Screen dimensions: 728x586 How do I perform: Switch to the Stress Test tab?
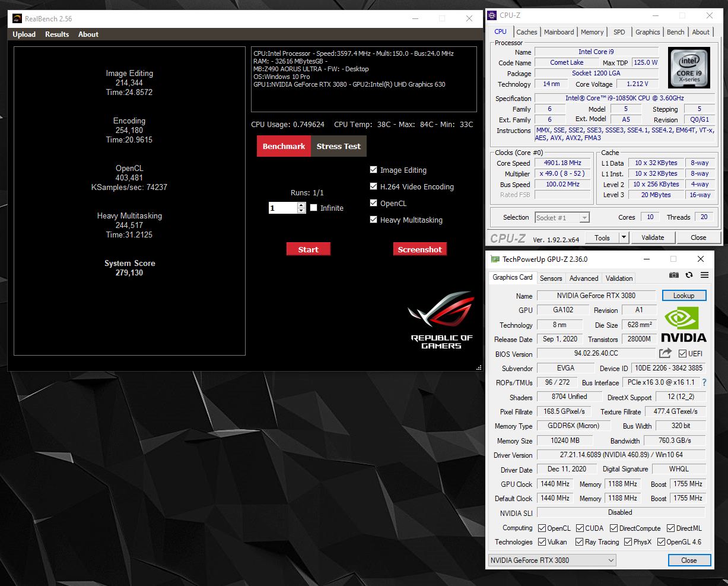[x=339, y=146]
